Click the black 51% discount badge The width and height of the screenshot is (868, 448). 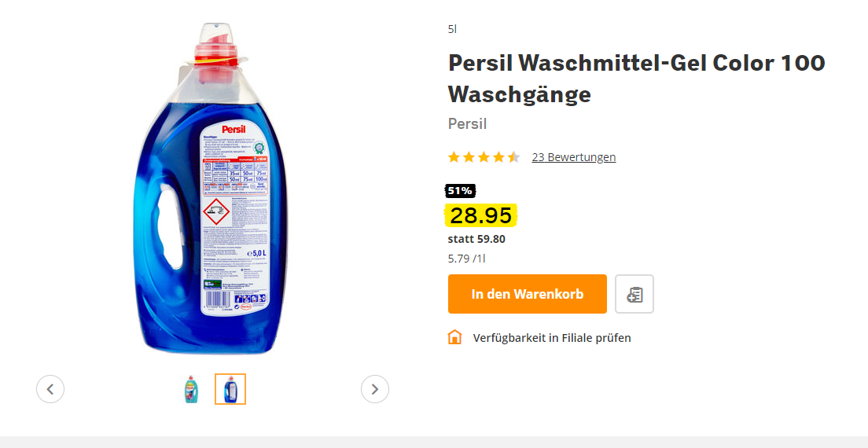tap(460, 191)
